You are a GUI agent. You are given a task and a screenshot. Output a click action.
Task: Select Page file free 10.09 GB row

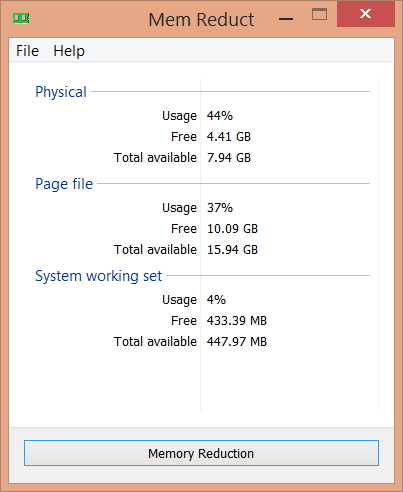coord(206,229)
